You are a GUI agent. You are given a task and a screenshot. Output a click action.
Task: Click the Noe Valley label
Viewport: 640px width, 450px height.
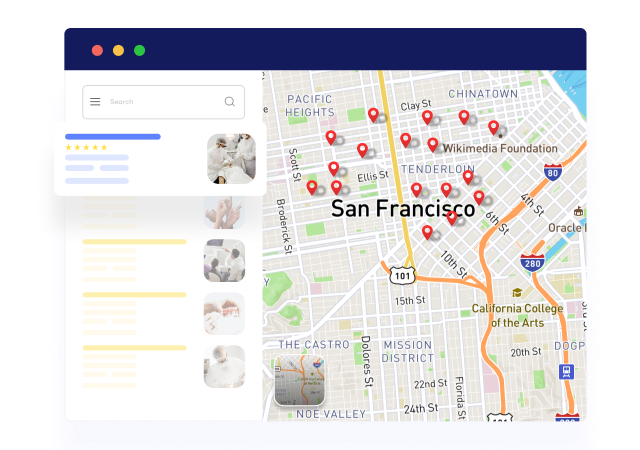pos(331,414)
